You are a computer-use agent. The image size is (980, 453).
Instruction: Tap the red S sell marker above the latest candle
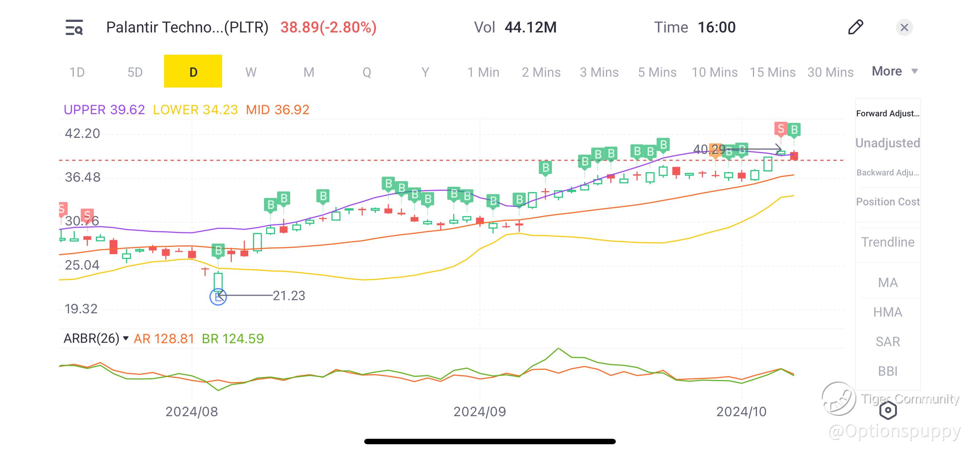pos(780,129)
